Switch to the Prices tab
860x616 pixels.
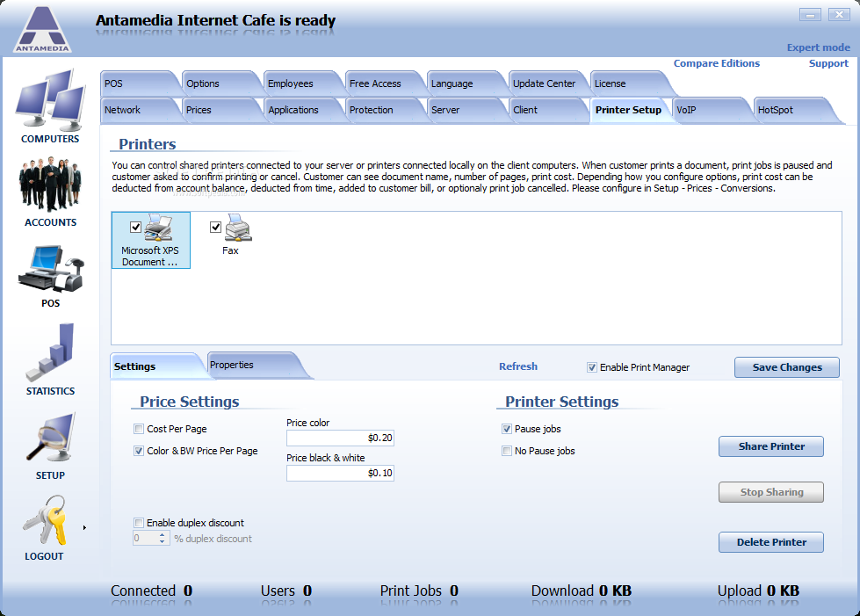[x=220, y=110]
